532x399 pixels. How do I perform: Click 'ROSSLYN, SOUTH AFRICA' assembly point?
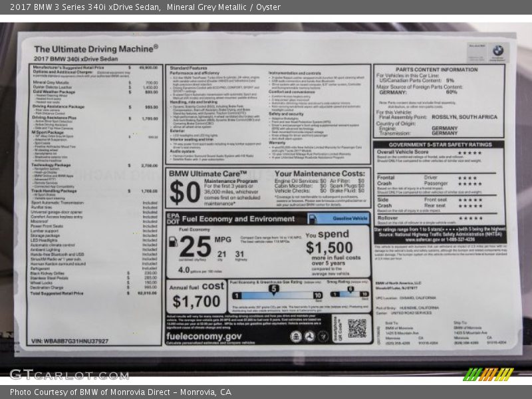click(464, 117)
